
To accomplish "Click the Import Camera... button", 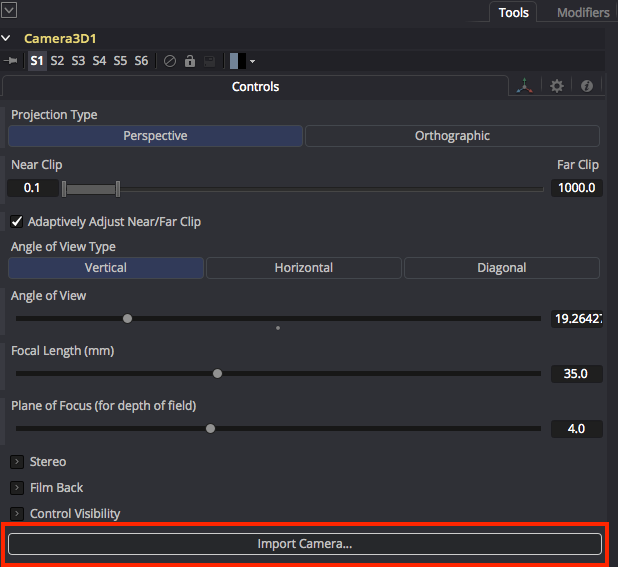I will point(305,544).
